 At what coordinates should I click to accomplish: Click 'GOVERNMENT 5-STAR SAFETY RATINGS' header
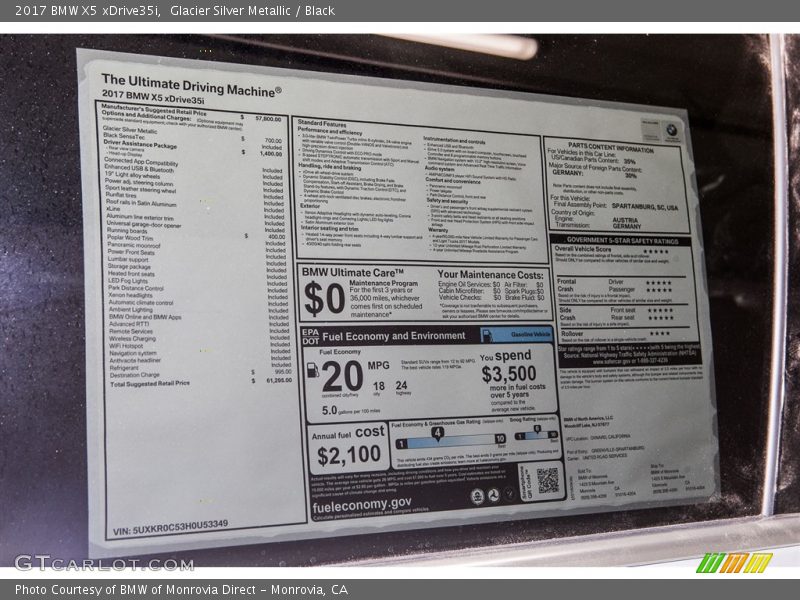tap(622, 240)
